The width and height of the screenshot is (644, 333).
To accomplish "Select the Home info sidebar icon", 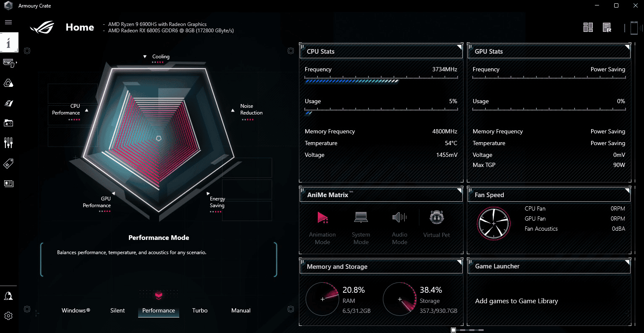I will [9, 42].
